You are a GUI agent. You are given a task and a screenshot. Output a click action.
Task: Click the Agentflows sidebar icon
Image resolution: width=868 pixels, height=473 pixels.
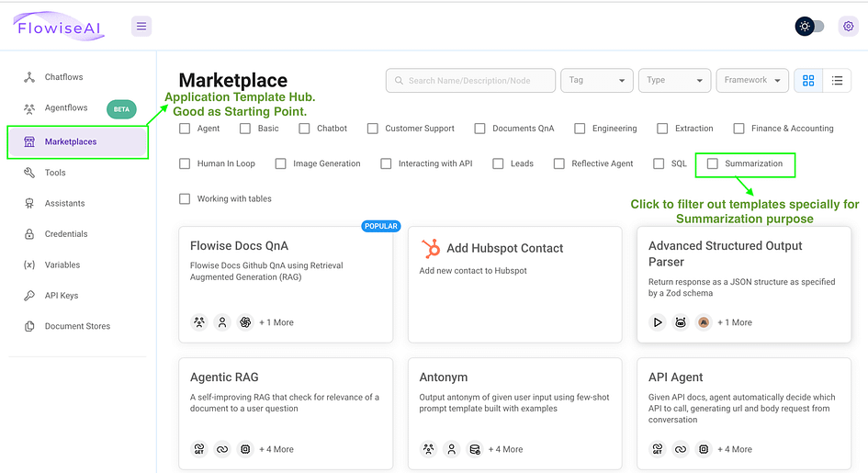29,108
